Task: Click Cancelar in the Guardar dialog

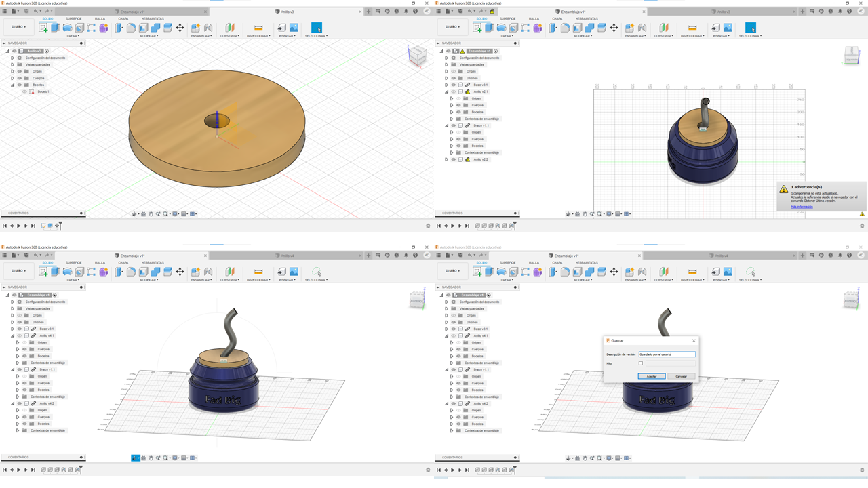Action: pos(682,376)
